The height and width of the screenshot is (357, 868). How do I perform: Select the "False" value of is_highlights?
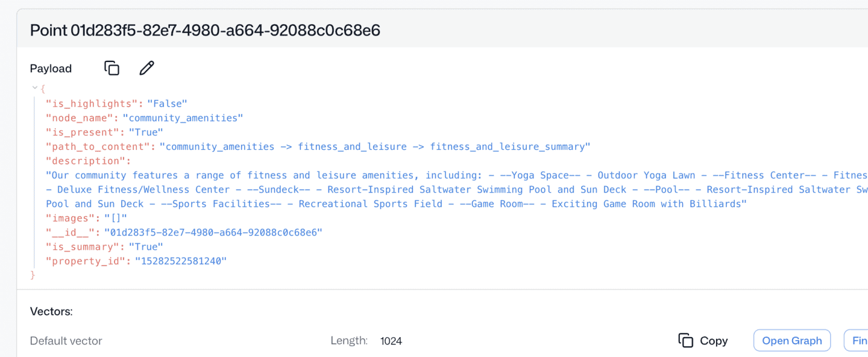click(168, 104)
